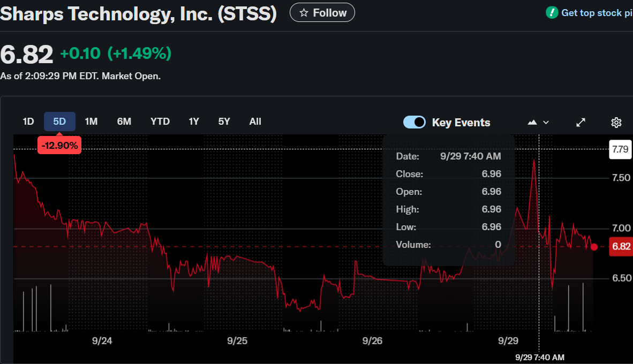Click the 7.50 price axis label
The image size is (633, 364).
pos(621,178)
